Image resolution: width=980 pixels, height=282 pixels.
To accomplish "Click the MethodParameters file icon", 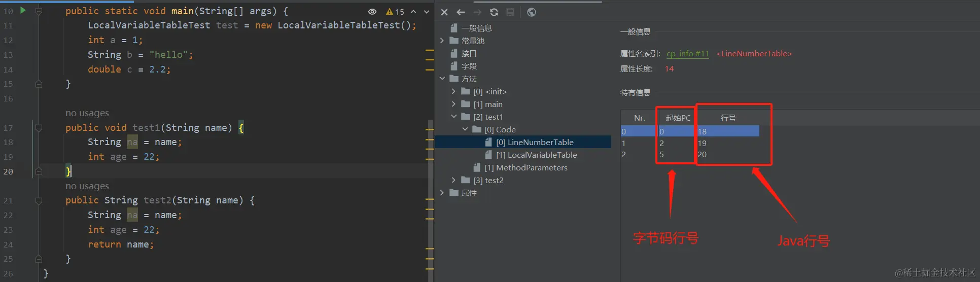I will point(477,167).
